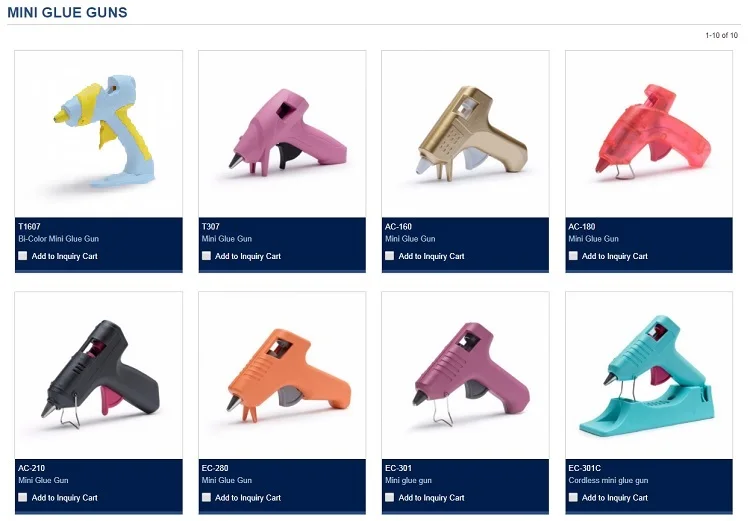Check Add to Inquiry Cart for T1607

point(22,256)
